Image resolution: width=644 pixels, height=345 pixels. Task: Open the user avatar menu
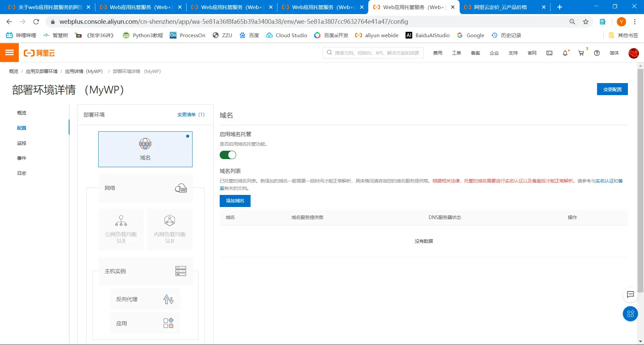pyautogui.click(x=633, y=53)
